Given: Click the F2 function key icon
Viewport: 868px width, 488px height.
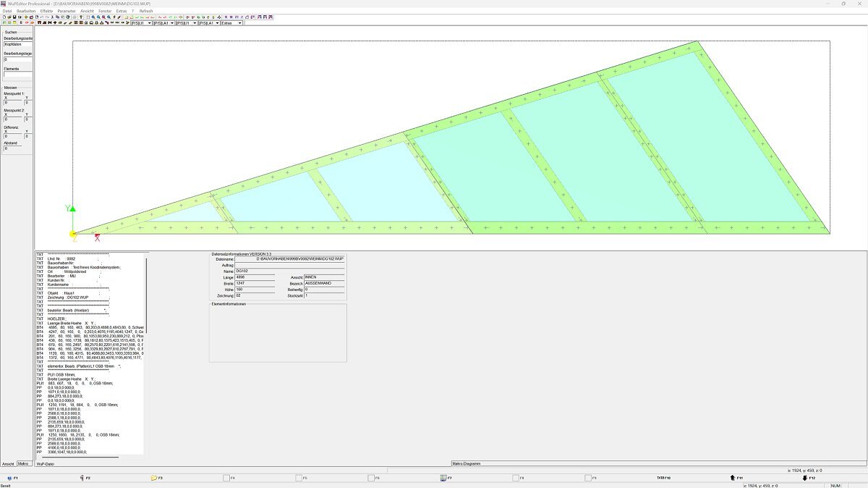Looking at the screenshot, I should point(82,478).
